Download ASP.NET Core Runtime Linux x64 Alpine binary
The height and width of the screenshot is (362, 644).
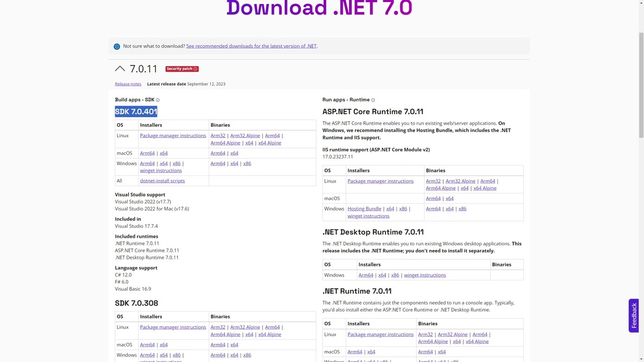pos(485,188)
